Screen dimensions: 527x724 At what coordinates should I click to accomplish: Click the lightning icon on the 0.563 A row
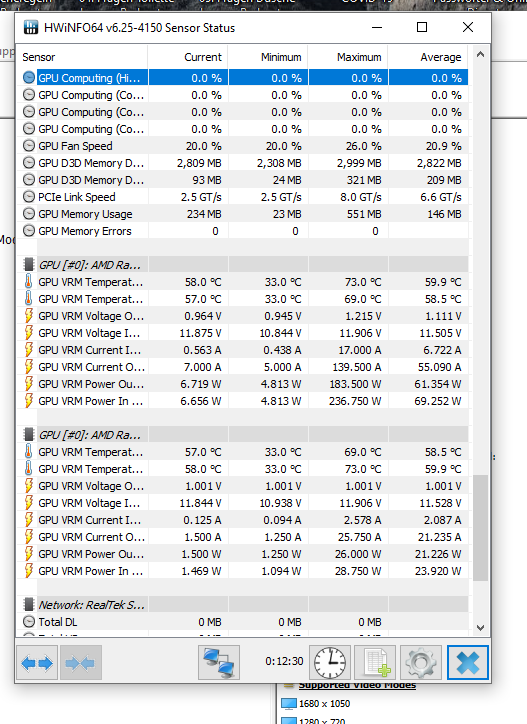coord(29,350)
